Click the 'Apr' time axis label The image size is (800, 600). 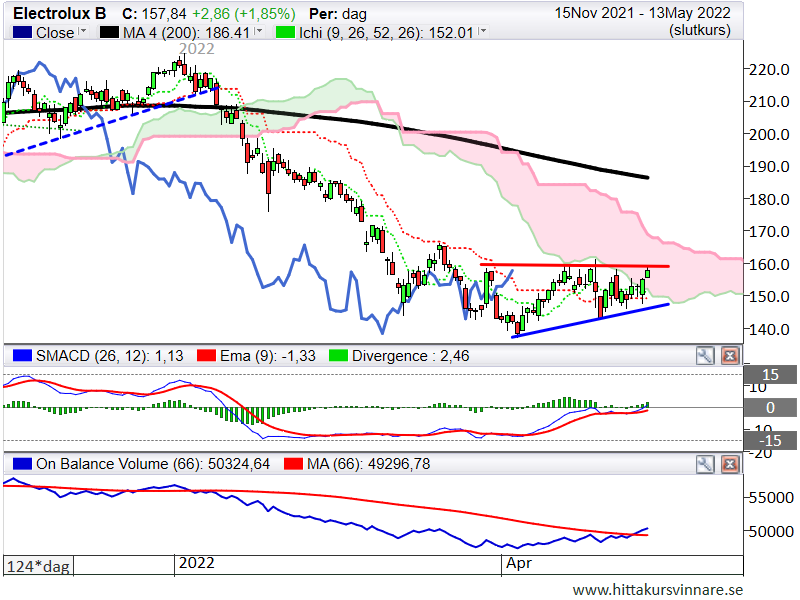point(519,563)
